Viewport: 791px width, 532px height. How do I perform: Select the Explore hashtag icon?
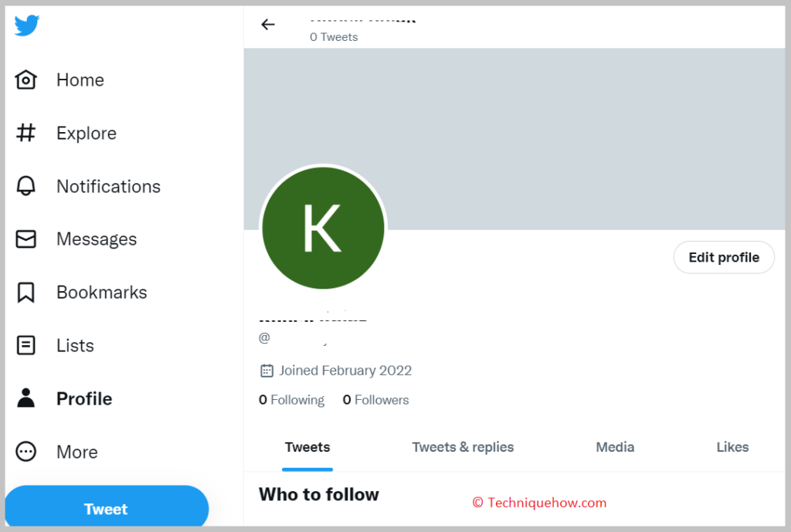click(x=25, y=133)
